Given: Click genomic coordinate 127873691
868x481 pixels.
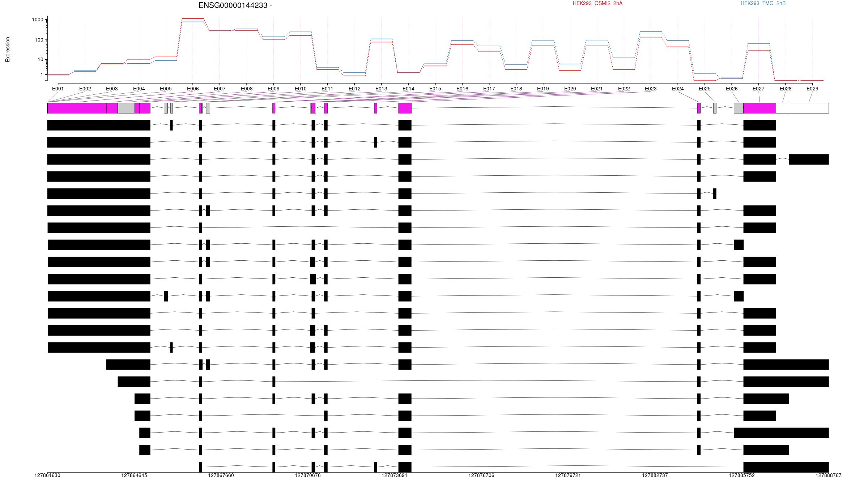Looking at the screenshot, I should pyautogui.click(x=395, y=475).
